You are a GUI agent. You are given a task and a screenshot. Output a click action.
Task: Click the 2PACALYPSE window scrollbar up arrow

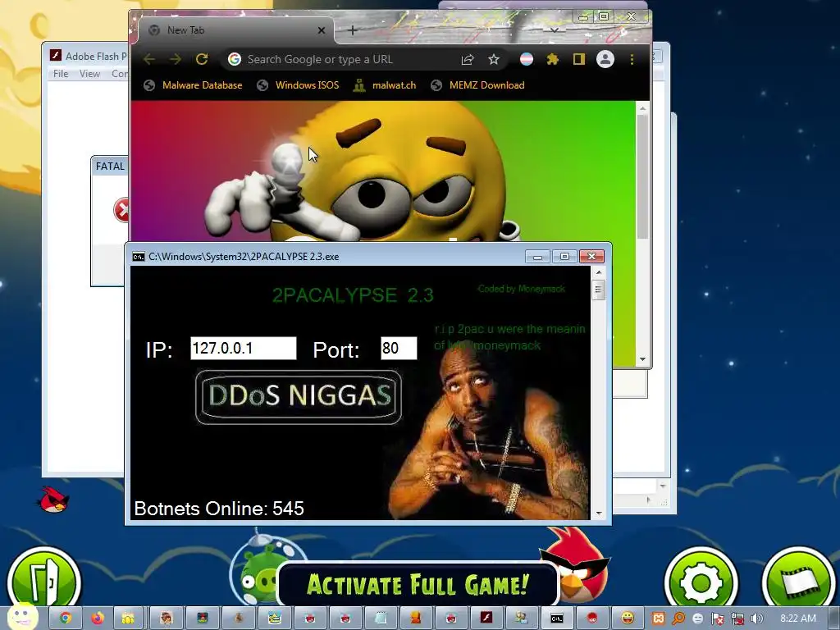click(x=599, y=272)
